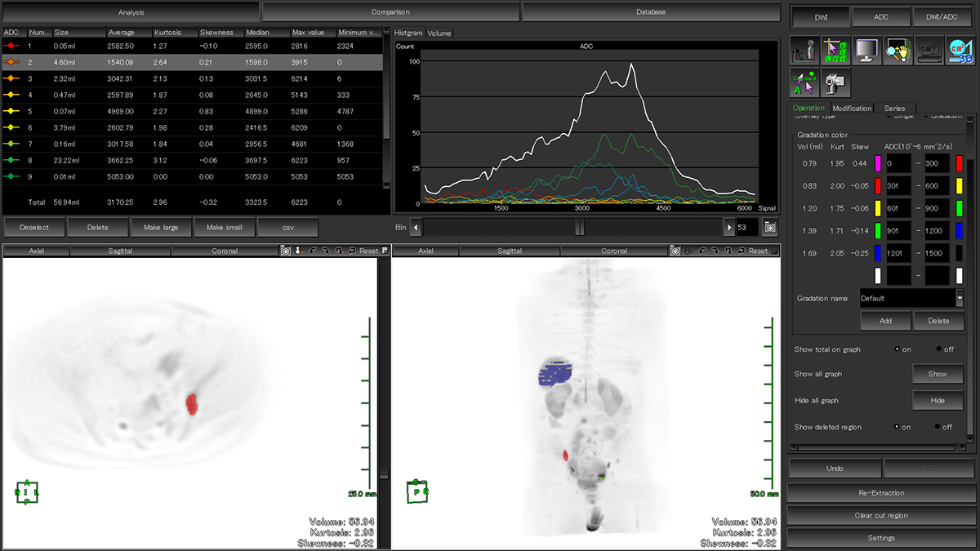
Task: Click the video camera recording icon
Action: (x=835, y=83)
